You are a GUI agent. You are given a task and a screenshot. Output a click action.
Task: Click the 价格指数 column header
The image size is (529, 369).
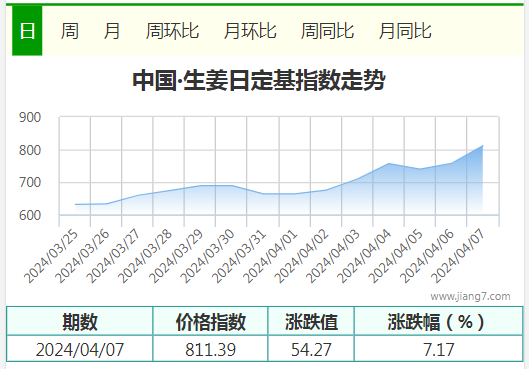point(211,321)
